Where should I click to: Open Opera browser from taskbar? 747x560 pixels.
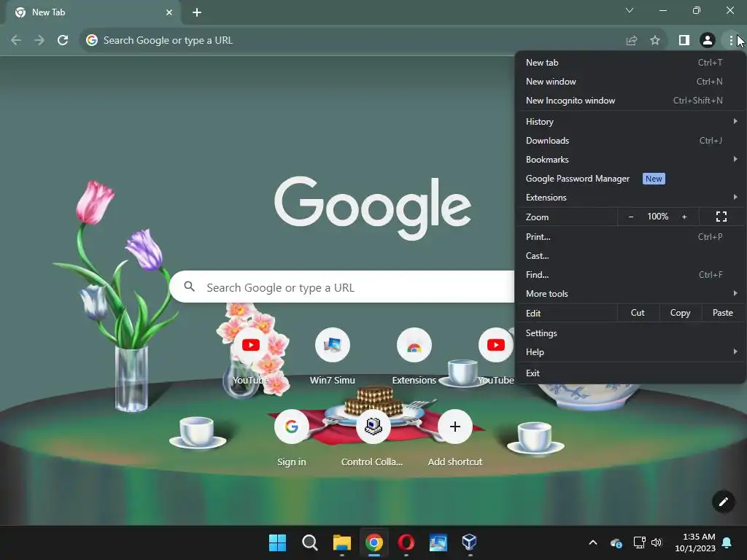(406, 542)
